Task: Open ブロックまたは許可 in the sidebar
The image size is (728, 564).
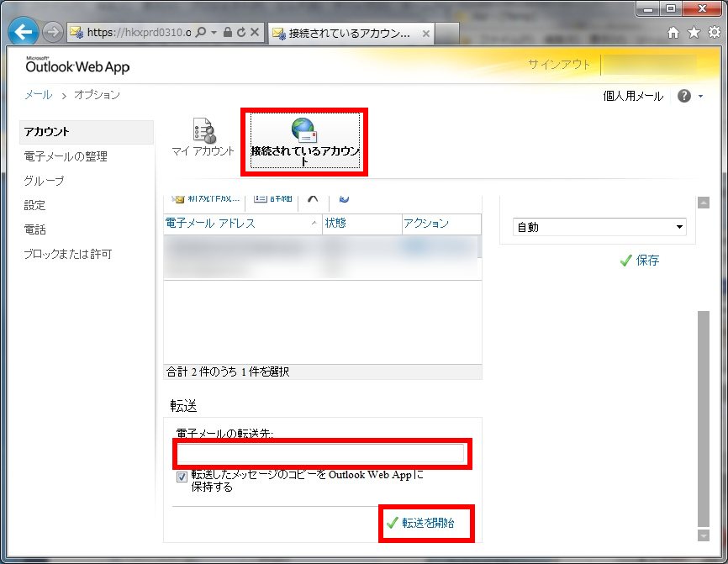Action: point(68,254)
